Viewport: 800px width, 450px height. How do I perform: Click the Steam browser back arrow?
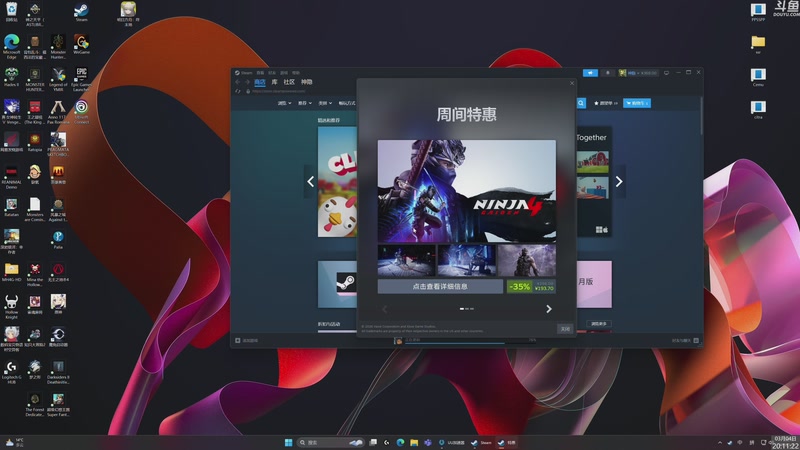point(237,82)
